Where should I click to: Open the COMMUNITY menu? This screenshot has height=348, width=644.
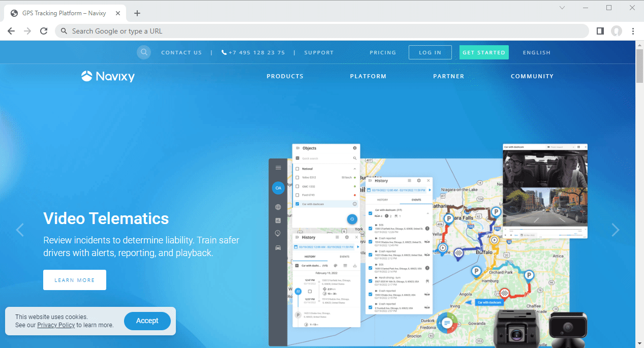tap(532, 76)
